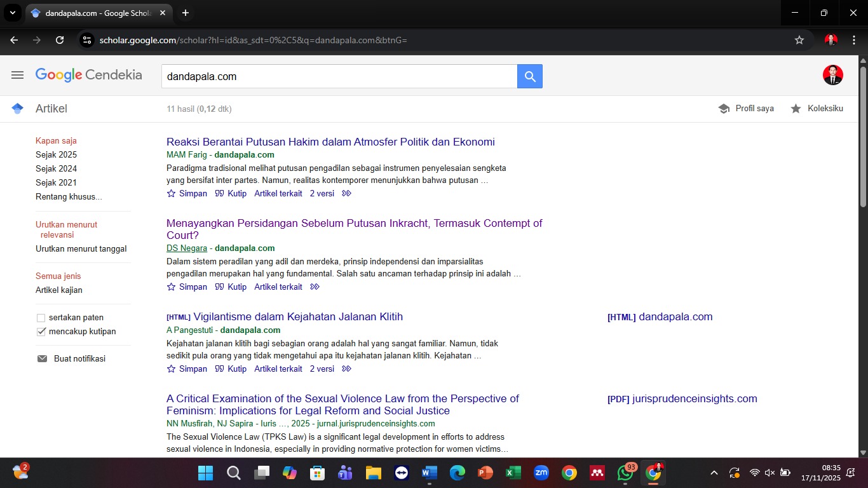The image size is (868, 488).
Task: Save the Vigilantisme article via Simpan star
Action: pos(170,369)
